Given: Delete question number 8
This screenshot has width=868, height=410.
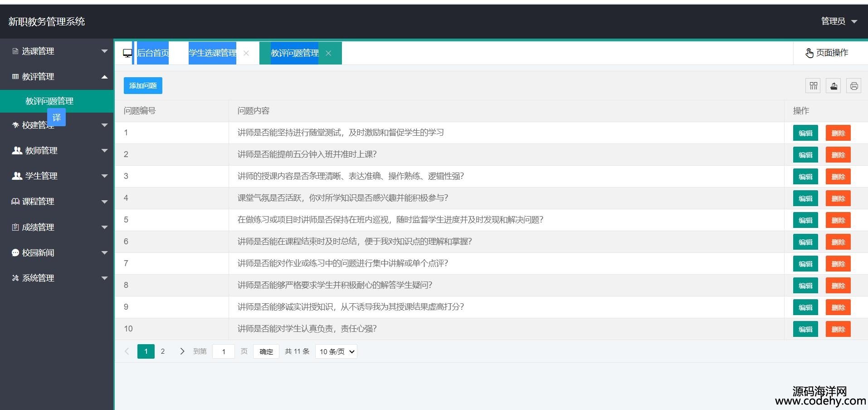Looking at the screenshot, I should (838, 286).
